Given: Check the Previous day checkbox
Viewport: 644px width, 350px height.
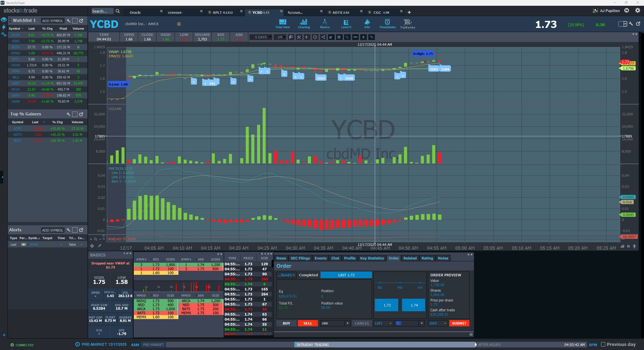Looking at the screenshot, I should coord(603,344).
